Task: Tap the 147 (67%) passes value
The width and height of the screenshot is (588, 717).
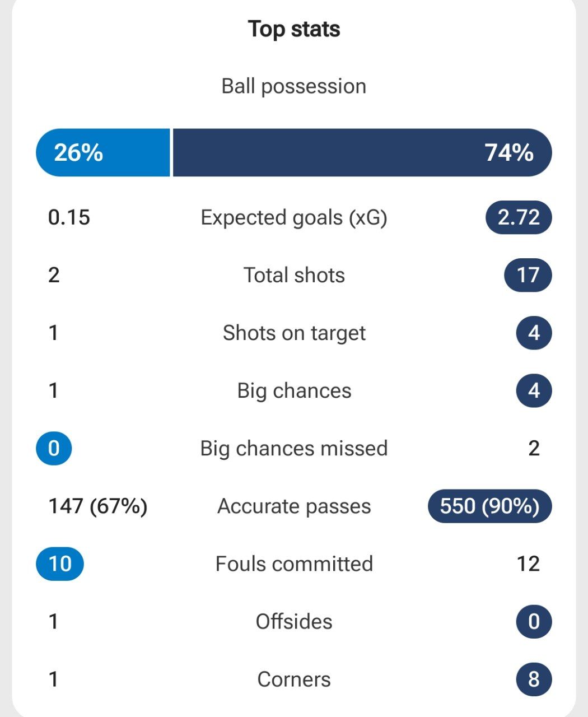Action: pyautogui.click(x=98, y=506)
